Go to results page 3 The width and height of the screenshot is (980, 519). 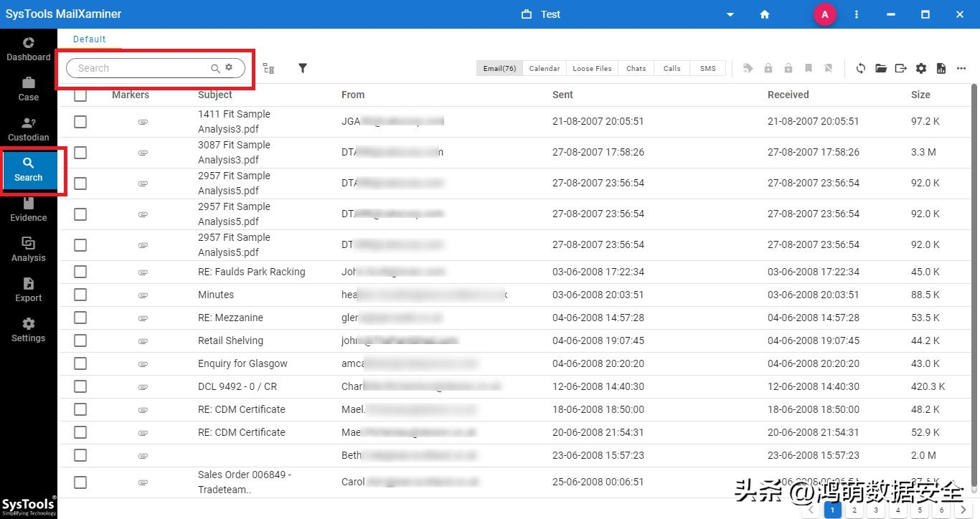click(875, 510)
